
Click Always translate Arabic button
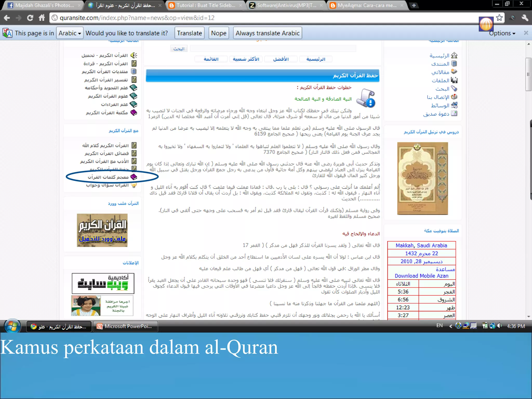point(268,33)
